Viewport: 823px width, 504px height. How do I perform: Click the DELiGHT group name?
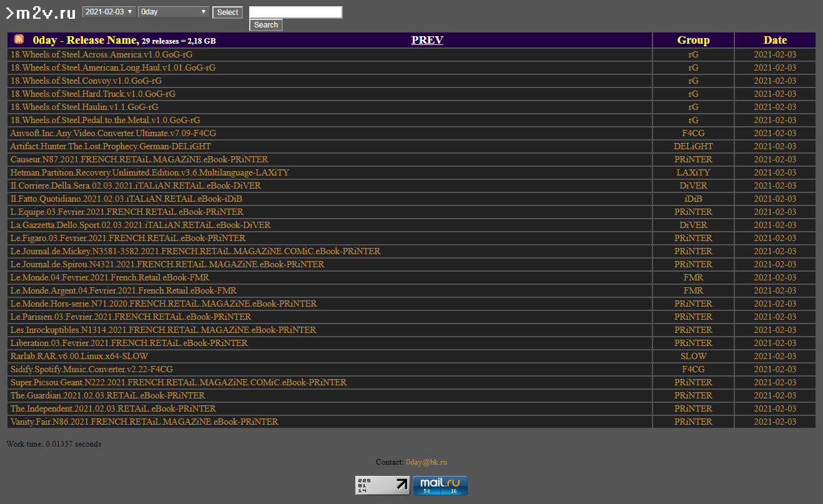click(x=693, y=146)
